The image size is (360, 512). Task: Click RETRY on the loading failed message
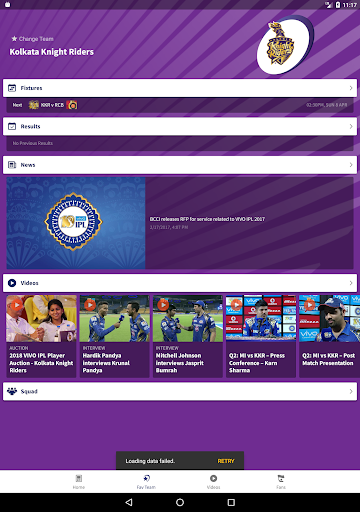(226, 461)
